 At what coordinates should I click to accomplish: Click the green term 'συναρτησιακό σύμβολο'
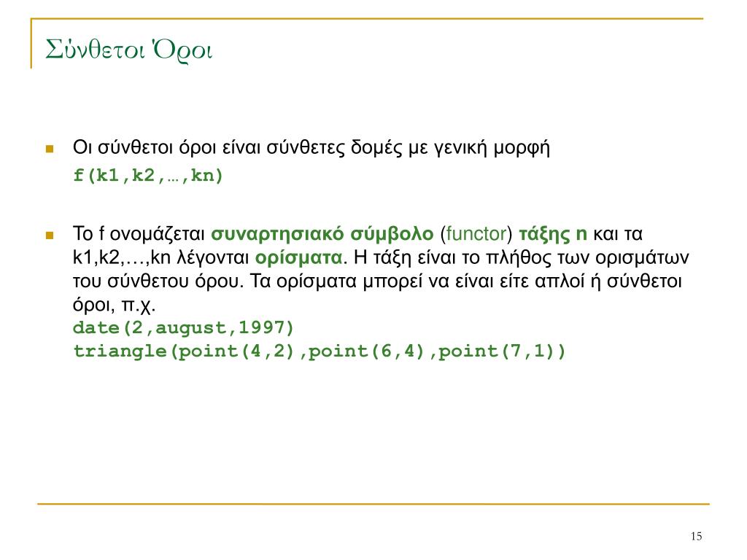pos(322,234)
